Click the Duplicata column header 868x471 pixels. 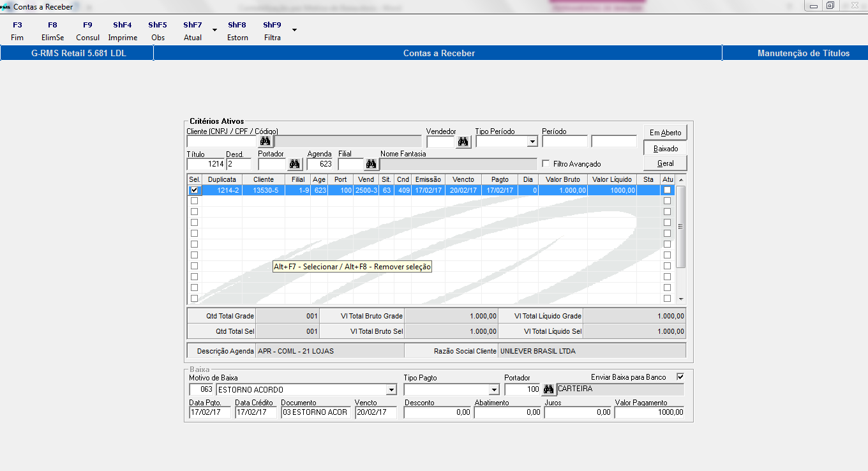221,180
